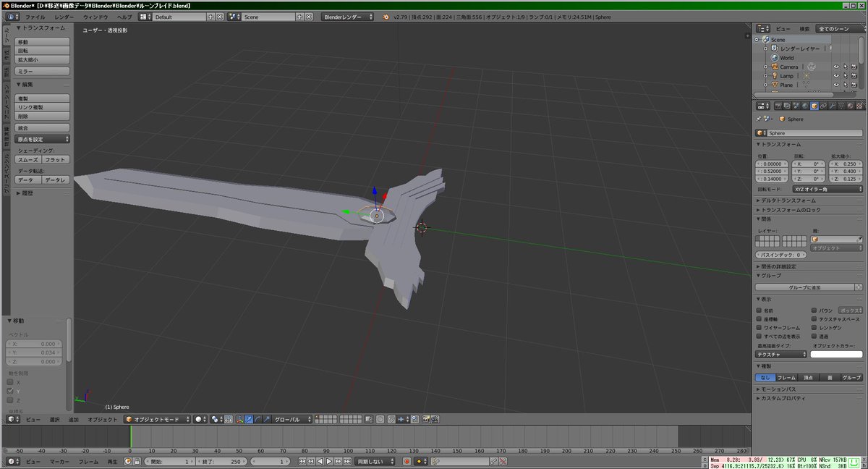
Task: Click the pin icon in properties context row
Action: pos(758,119)
